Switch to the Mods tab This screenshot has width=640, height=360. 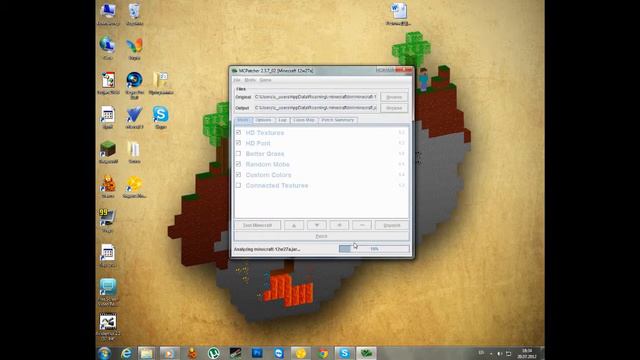coord(243,120)
